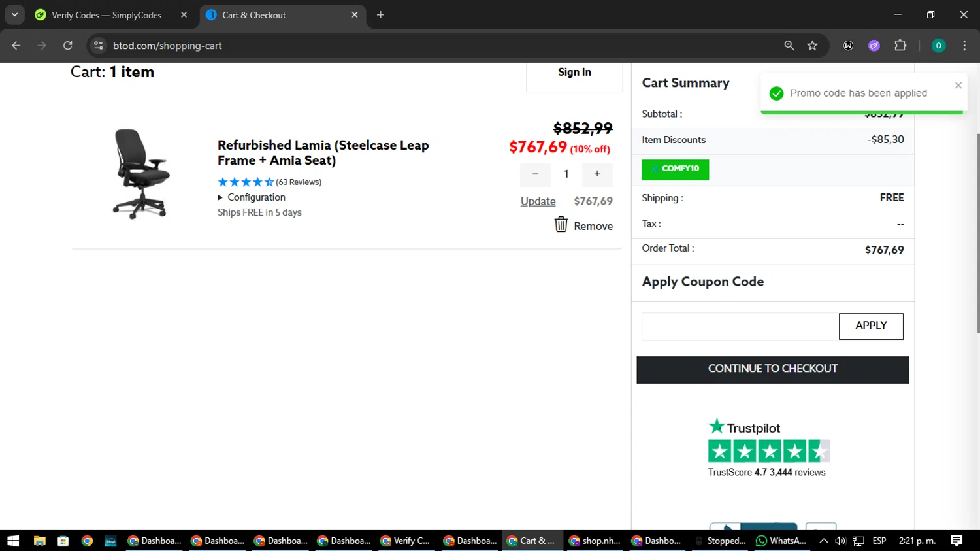Open the zoom magnifier icon in address bar
The width and height of the screenshot is (980, 551).
click(789, 46)
